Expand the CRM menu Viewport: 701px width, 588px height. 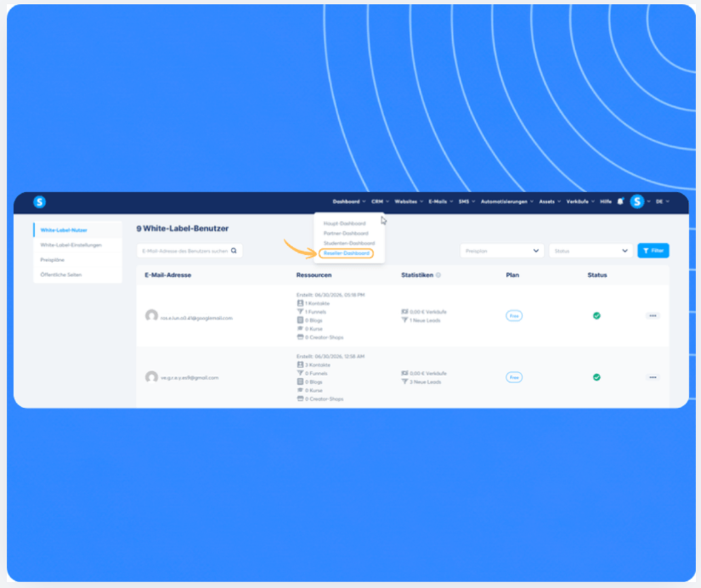tap(380, 201)
